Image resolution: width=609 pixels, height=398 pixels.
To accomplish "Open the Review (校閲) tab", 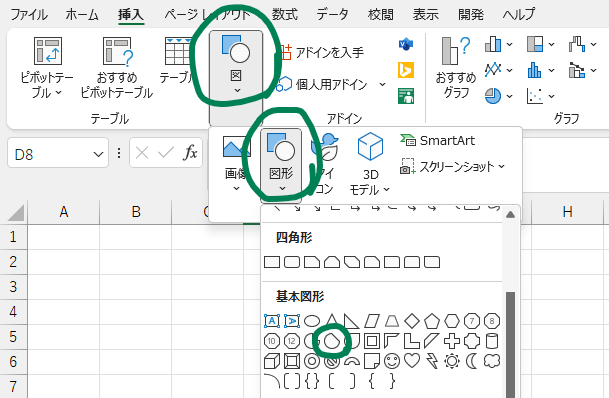I will click(x=381, y=15).
